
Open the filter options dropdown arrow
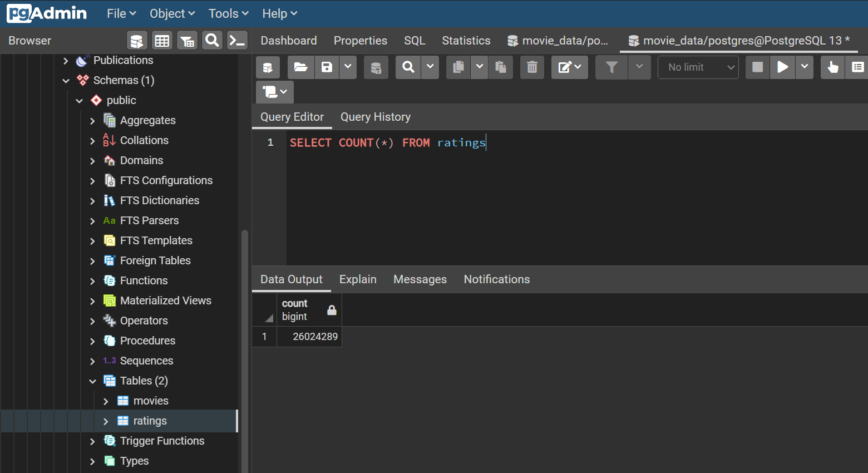(639, 67)
